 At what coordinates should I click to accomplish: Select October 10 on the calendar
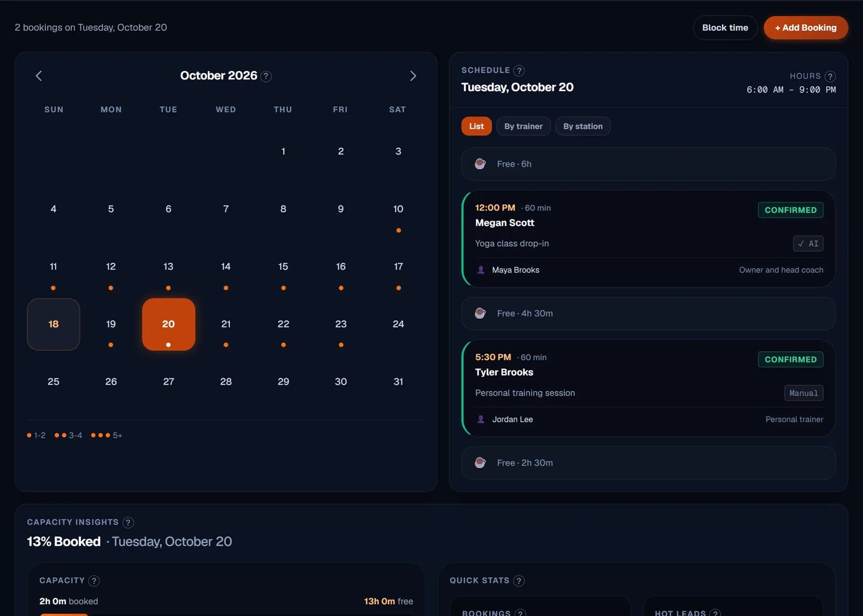[398, 209]
